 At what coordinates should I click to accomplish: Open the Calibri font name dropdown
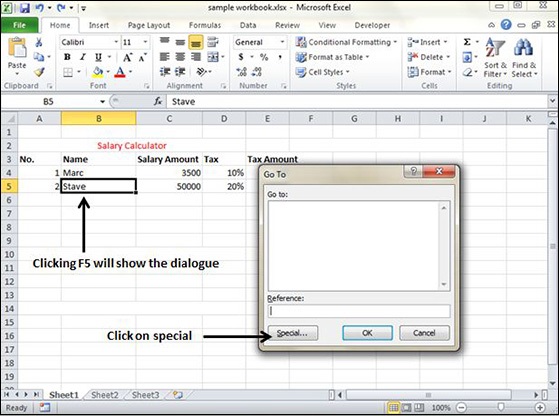tap(116, 42)
